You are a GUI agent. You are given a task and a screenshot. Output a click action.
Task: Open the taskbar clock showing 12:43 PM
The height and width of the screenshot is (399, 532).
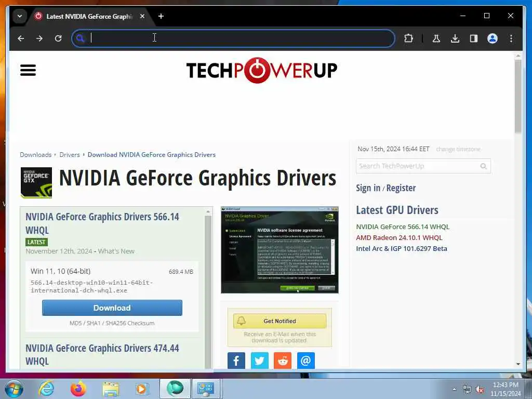pos(506,389)
